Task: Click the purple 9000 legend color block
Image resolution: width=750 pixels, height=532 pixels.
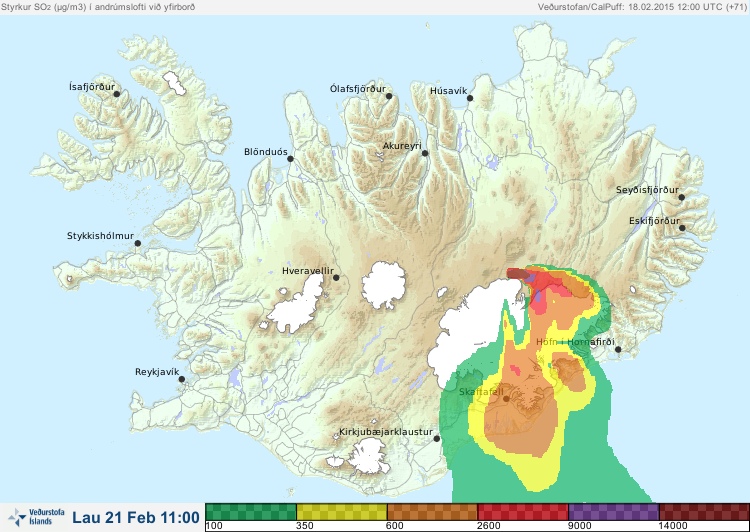Action: [x=613, y=512]
